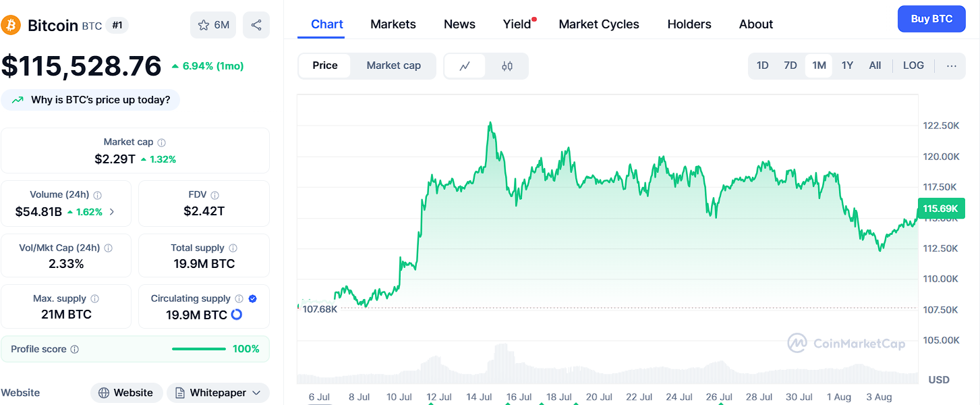
Task: Select 1M time range
Action: point(819,65)
